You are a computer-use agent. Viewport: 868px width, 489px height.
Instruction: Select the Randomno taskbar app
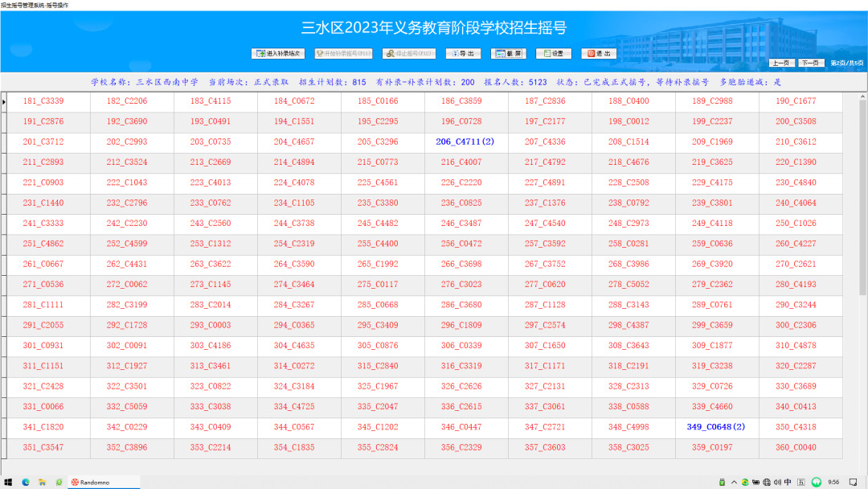(104, 483)
